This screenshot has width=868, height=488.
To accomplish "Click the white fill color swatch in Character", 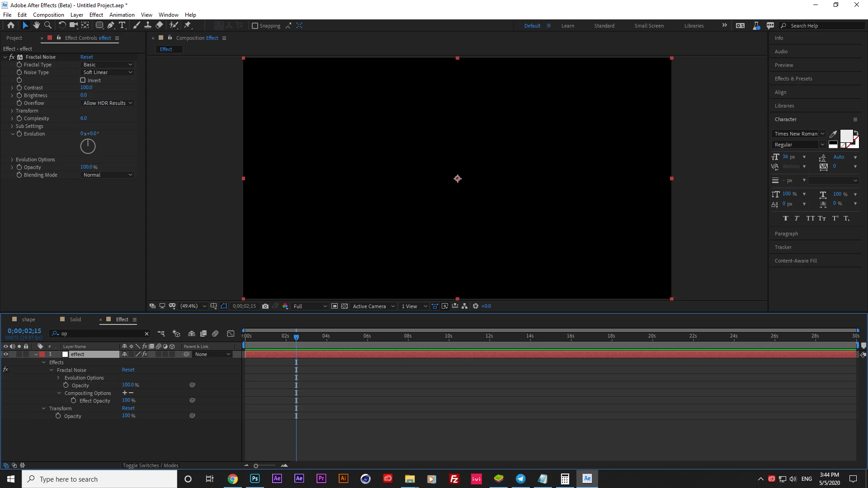I will coord(846,136).
